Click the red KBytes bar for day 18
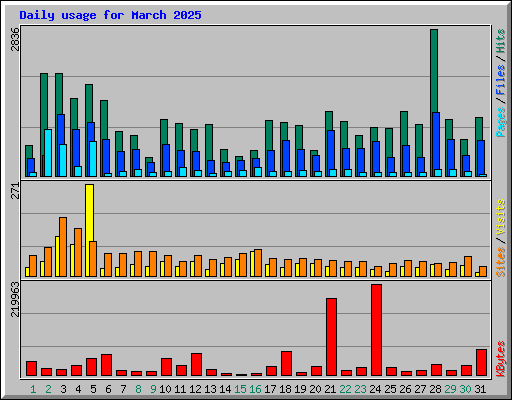512x400 pixels. click(286, 363)
